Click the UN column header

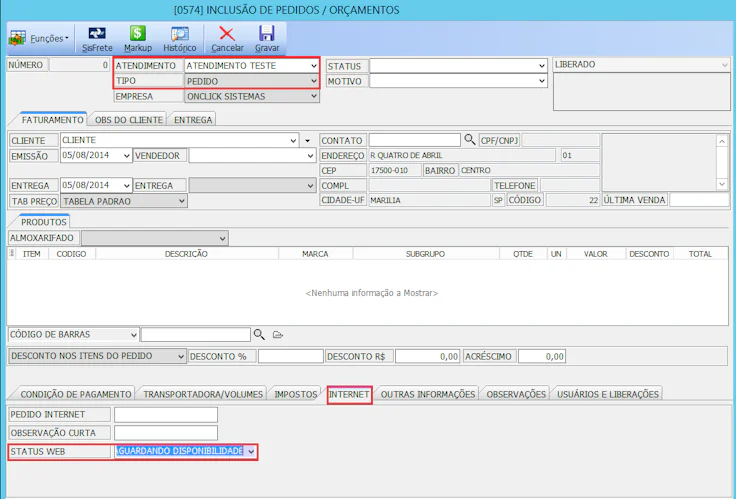556,253
